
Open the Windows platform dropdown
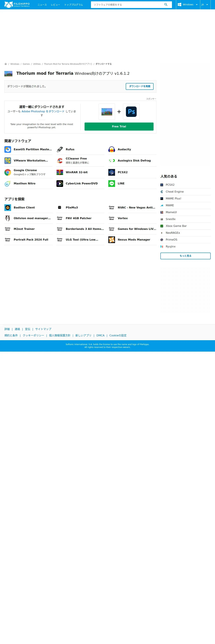(x=188, y=5)
